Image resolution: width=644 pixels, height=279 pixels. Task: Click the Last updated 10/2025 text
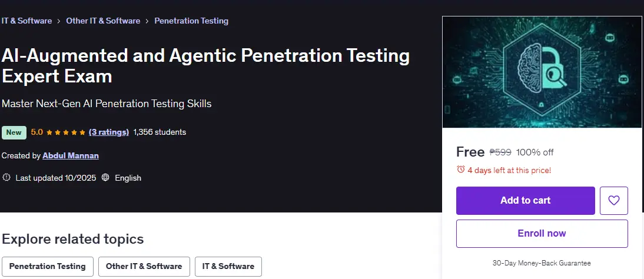(56, 178)
